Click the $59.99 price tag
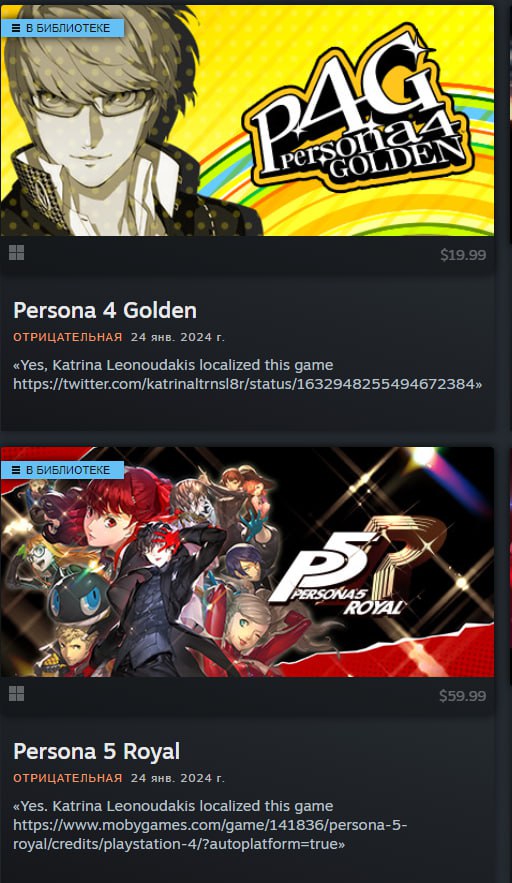The image size is (512, 883). [x=463, y=695]
